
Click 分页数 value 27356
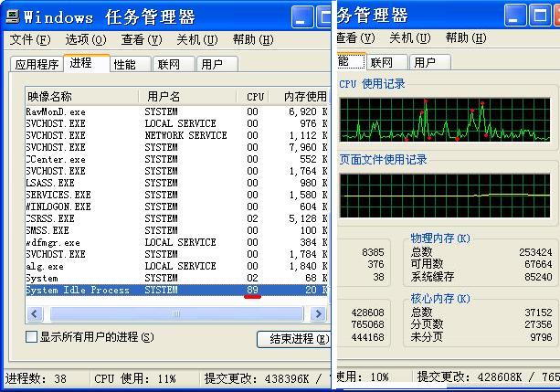click(x=538, y=324)
